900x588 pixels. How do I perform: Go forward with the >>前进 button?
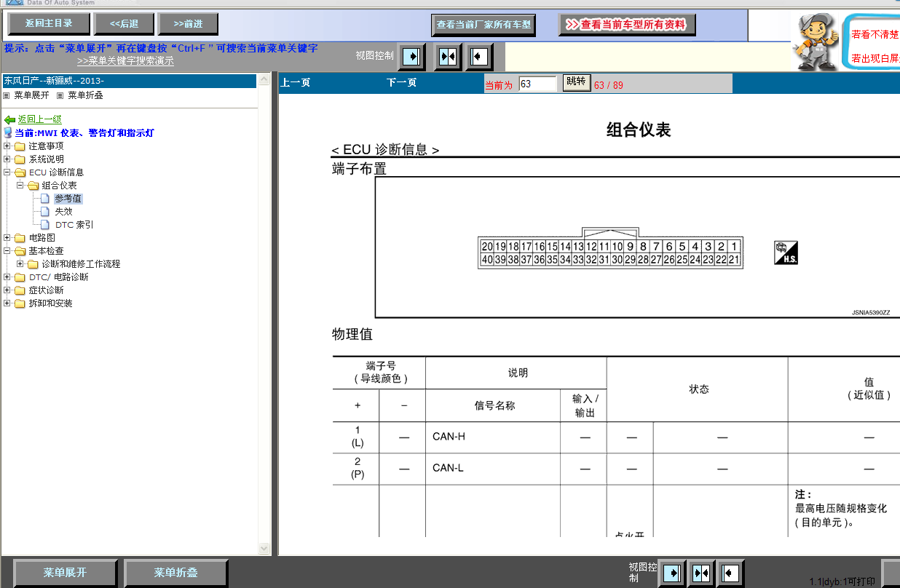[x=189, y=24]
